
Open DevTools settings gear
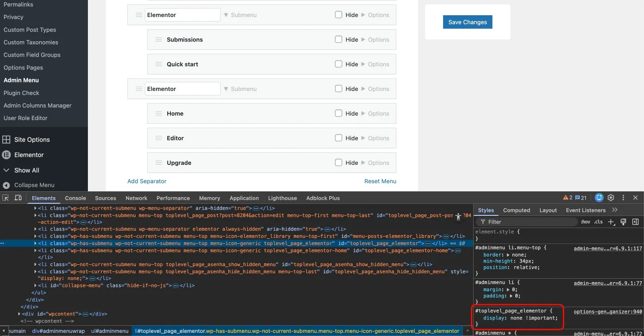[x=611, y=198]
